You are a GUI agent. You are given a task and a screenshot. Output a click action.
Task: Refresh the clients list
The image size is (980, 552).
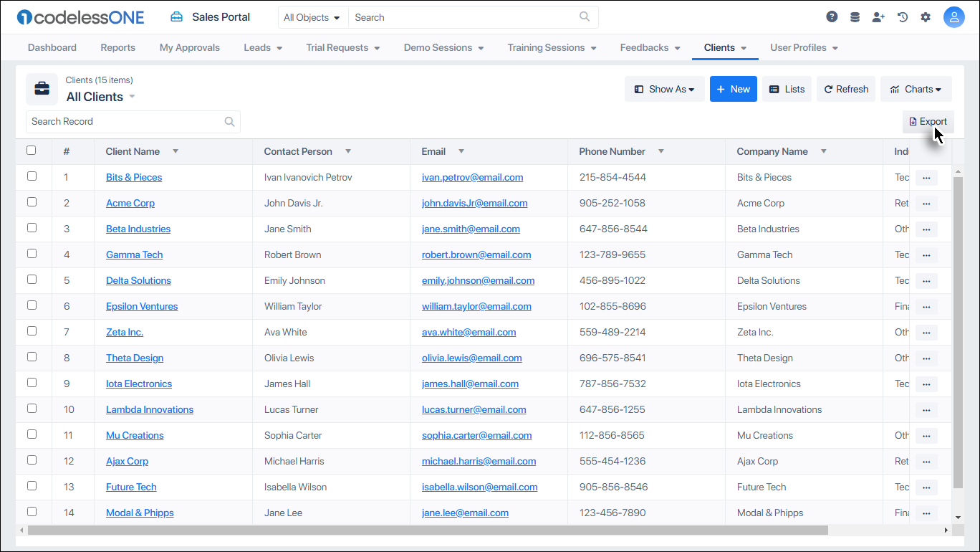(x=846, y=89)
